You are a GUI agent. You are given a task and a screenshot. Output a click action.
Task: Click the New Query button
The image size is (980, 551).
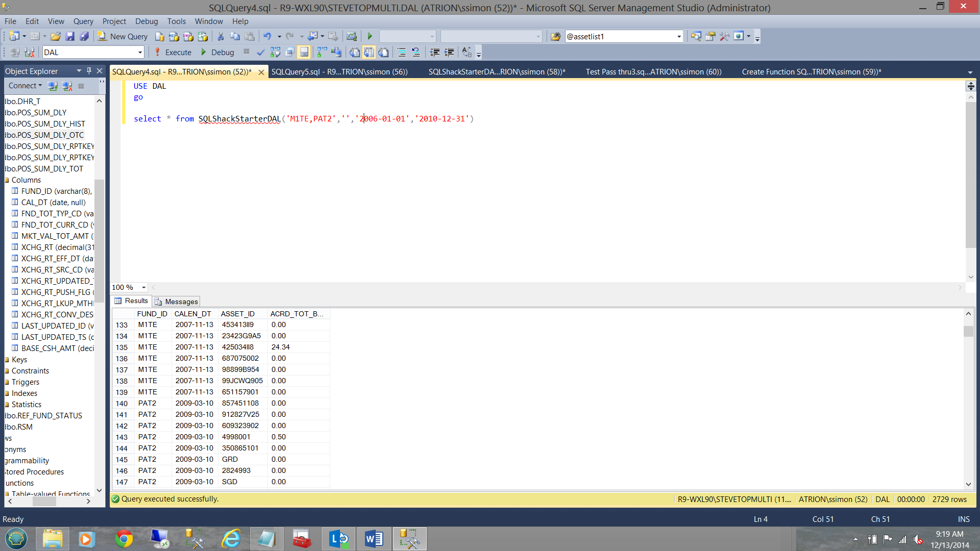point(122,36)
